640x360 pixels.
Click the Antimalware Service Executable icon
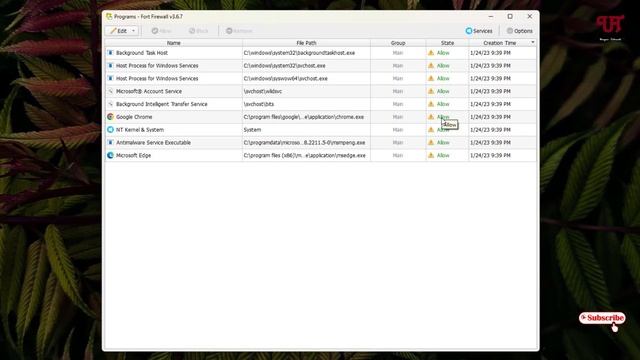[x=110, y=142]
